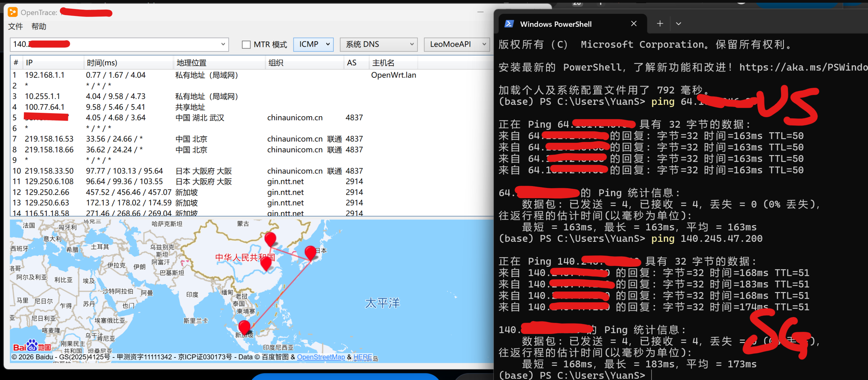Click the OpenTrace app logo icon

pyautogui.click(x=12, y=12)
